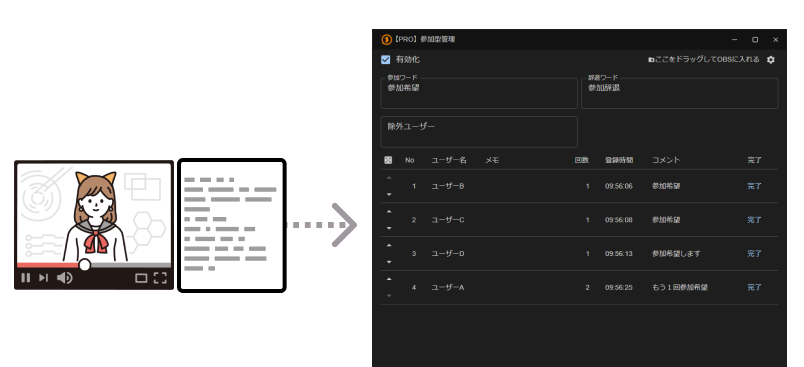This screenshot has width=804, height=367.
Task: Click the 除外ユーザー input field
Action: (479, 132)
